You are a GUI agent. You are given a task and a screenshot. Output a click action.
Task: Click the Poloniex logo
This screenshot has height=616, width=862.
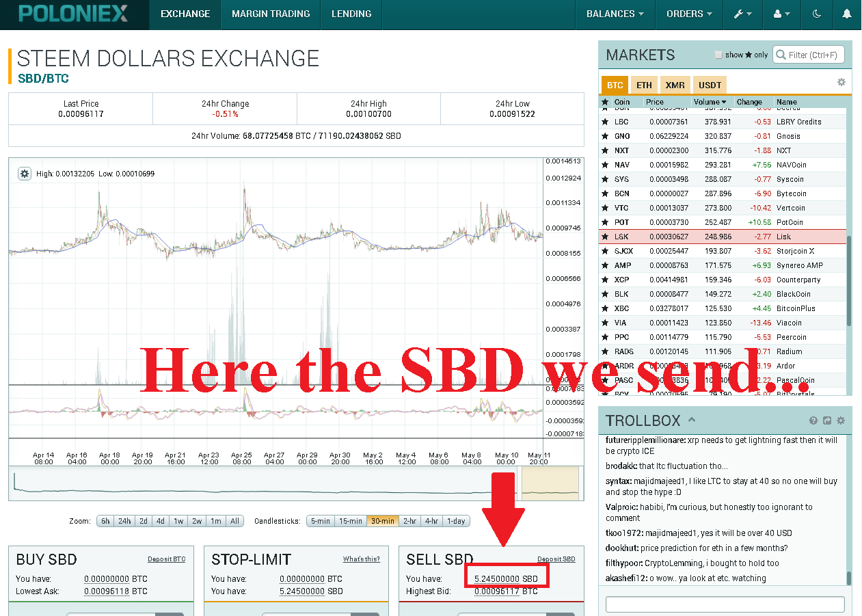(74, 14)
